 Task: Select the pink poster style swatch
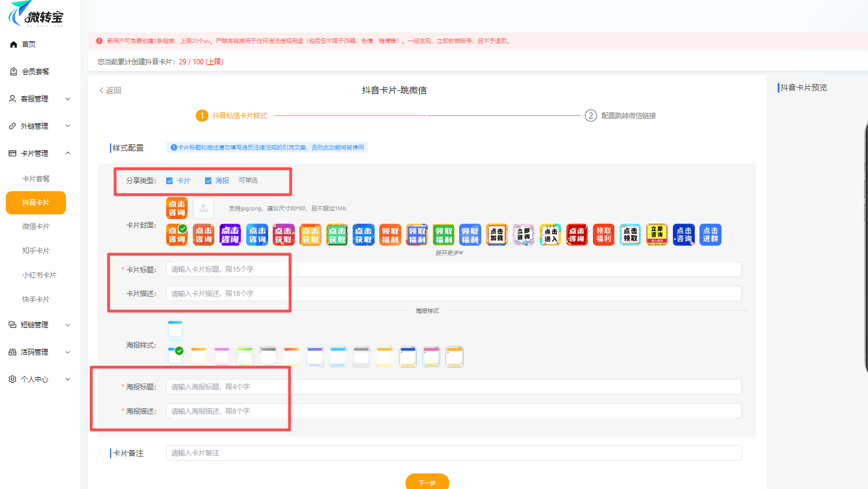click(222, 356)
